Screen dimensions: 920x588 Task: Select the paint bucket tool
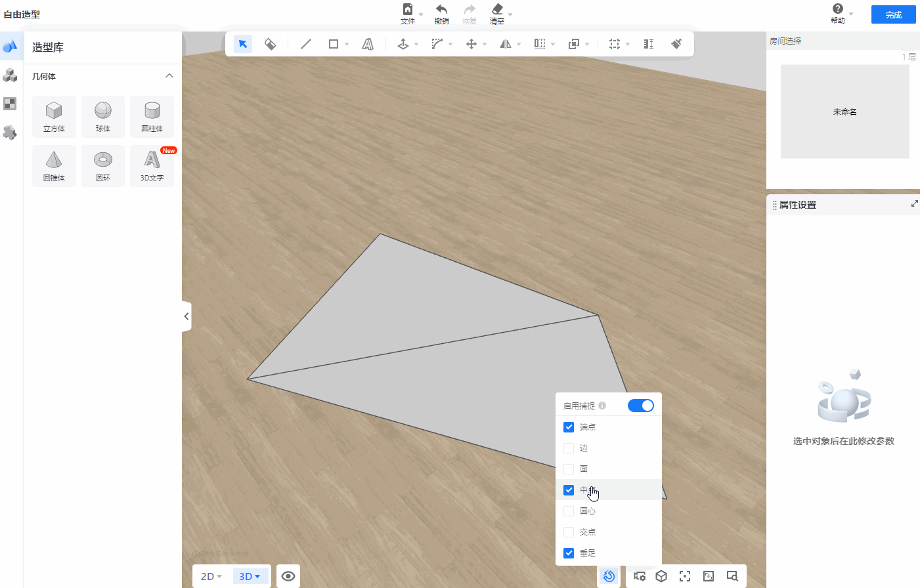[270, 44]
